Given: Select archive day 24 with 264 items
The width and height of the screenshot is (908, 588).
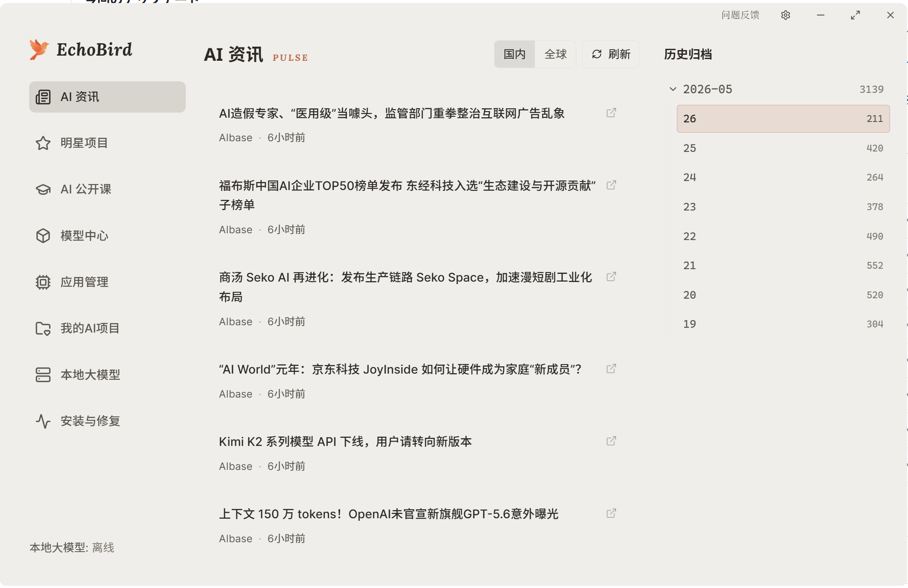Looking at the screenshot, I should click(783, 177).
